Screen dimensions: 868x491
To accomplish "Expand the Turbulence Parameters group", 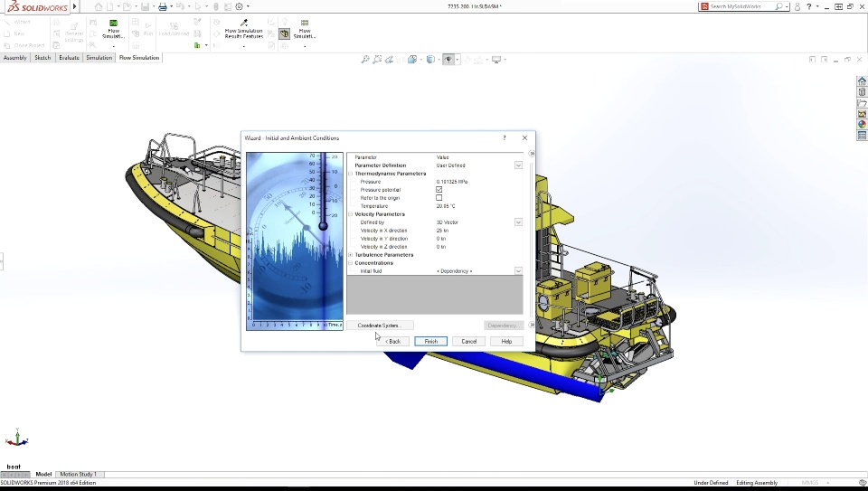I will click(x=351, y=255).
